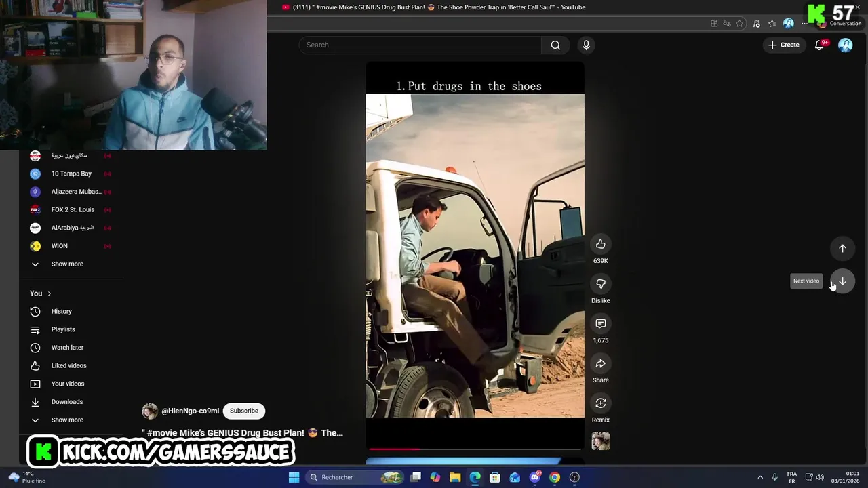The image size is (868, 488).
Task: Open the sound thumbnail below Remix
Action: [601, 441]
